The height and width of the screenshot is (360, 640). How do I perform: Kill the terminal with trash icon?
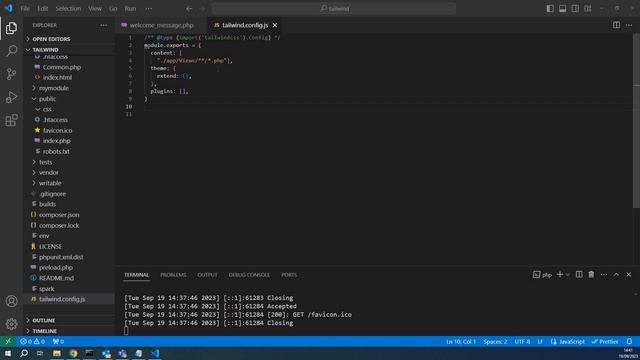click(591, 275)
